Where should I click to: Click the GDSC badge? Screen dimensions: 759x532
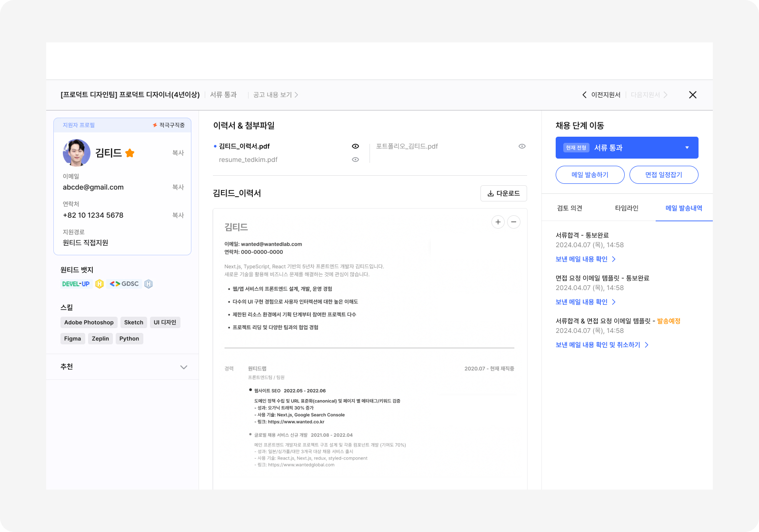(x=124, y=284)
